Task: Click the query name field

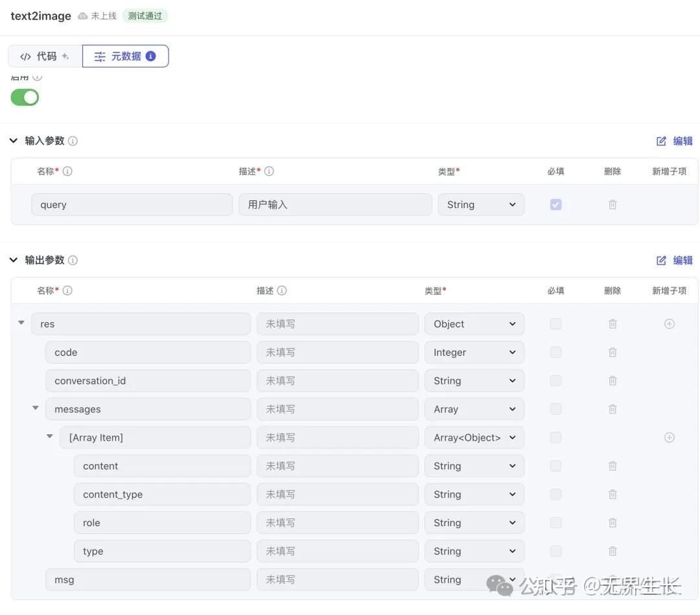Action: click(132, 204)
